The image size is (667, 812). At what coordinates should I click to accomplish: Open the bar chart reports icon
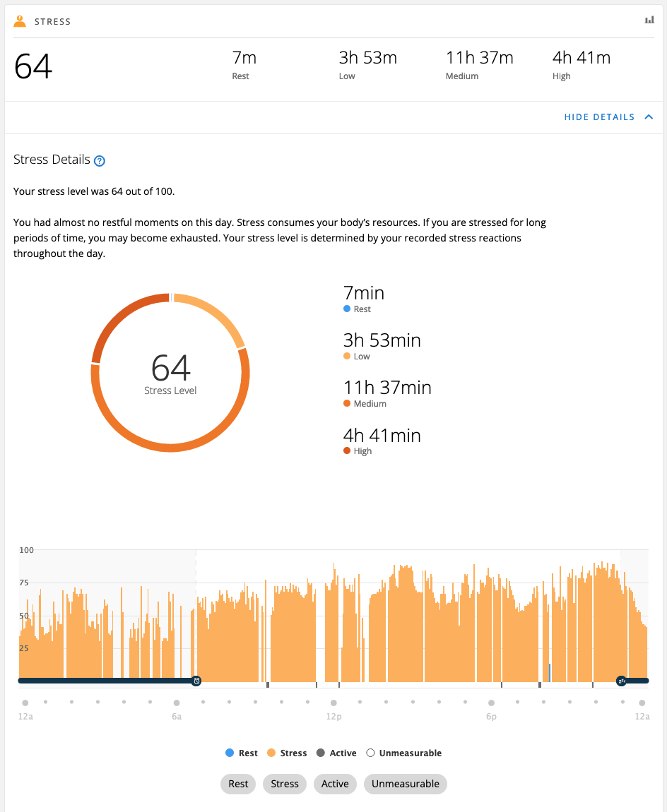[649, 20]
